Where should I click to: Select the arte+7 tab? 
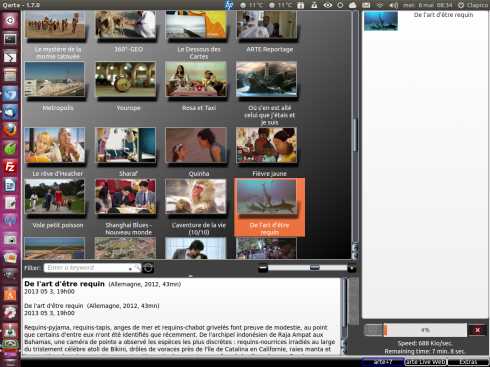coord(383,362)
